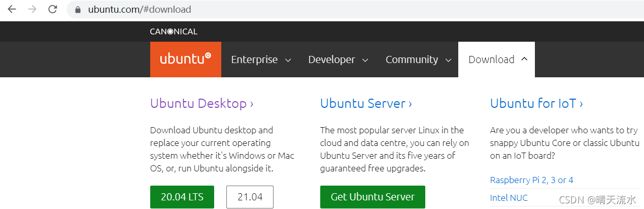Viewport: 644px width, 209px height.
Task: Select the Download tab
Action: pos(496,59)
